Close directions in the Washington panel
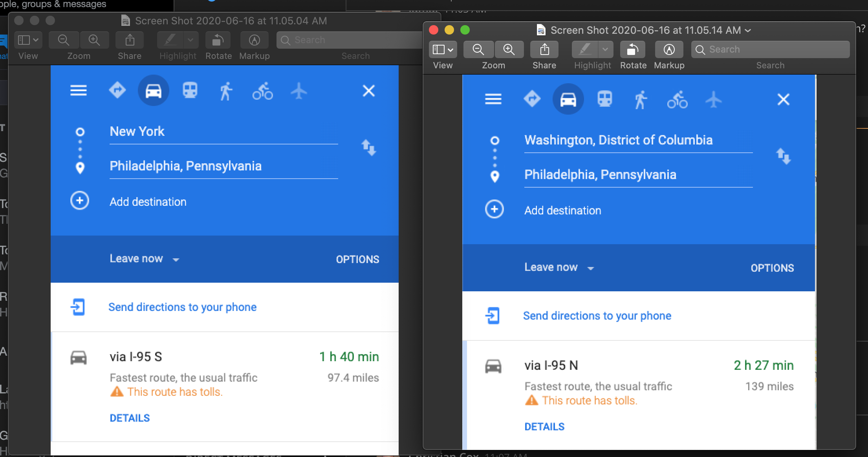The image size is (868, 457). click(783, 99)
